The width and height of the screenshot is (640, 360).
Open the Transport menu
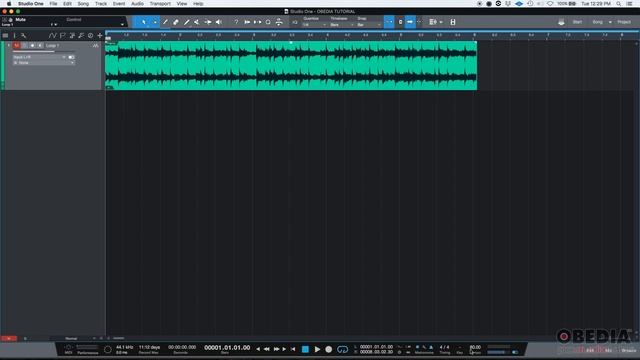coord(160,4)
